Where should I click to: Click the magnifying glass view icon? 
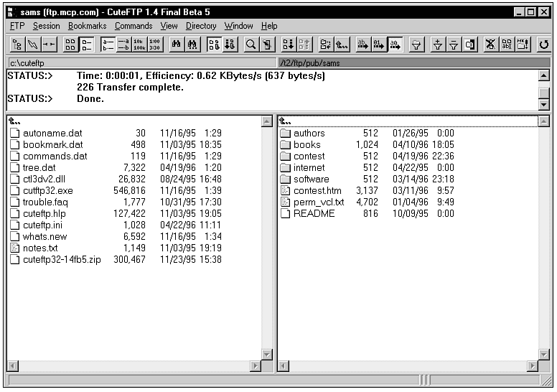click(251, 45)
